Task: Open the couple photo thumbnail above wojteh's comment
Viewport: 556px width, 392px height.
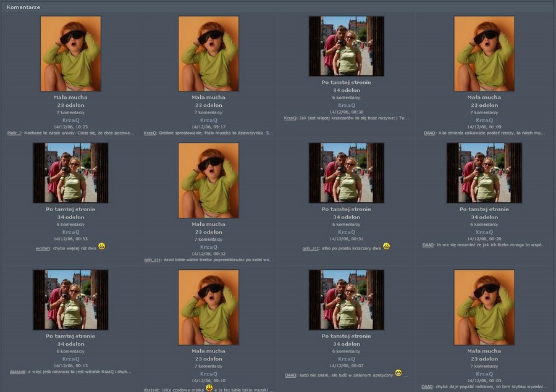Action: (70, 173)
